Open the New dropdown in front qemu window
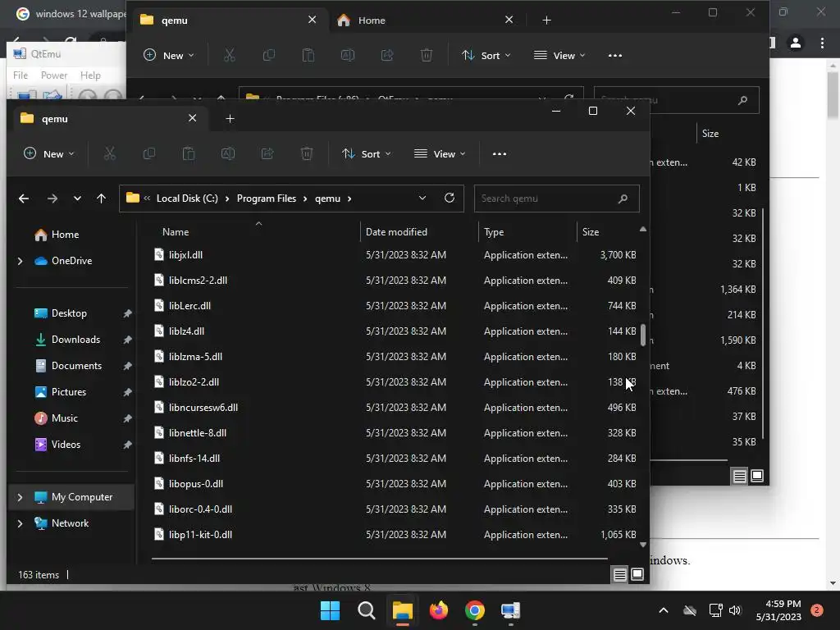Viewport: 840px width, 630px height. tap(48, 153)
